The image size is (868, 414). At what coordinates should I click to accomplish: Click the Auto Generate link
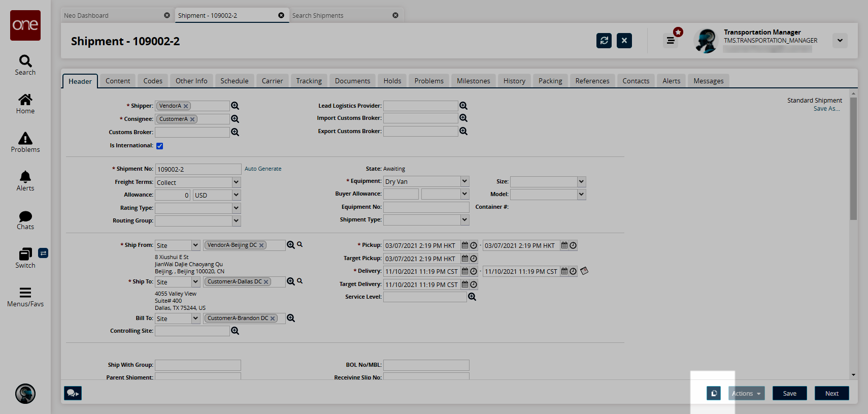click(x=263, y=169)
